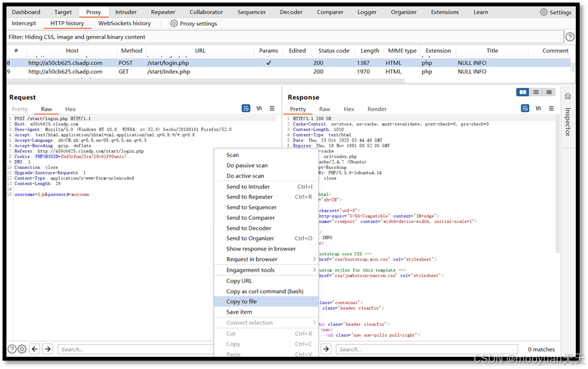Open Proxy settings gear icon
Screen dimensions: 588x369
coord(174,23)
